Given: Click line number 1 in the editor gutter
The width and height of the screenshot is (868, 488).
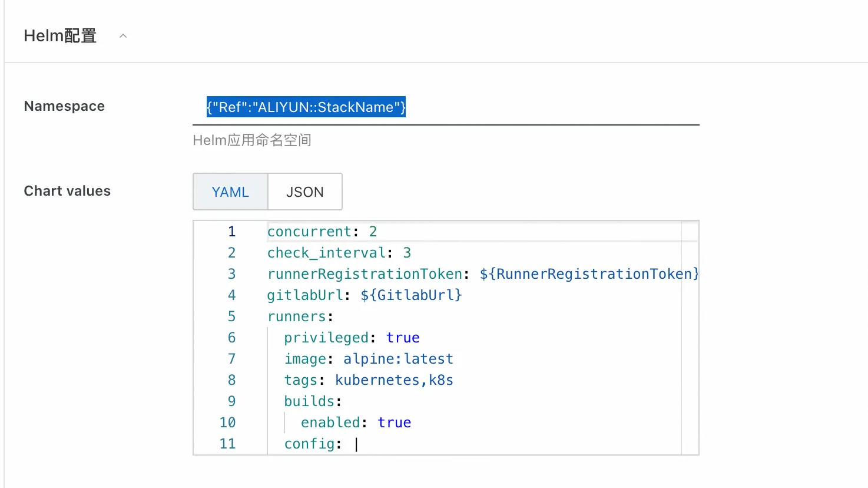Looking at the screenshot, I should tap(231, 231).
